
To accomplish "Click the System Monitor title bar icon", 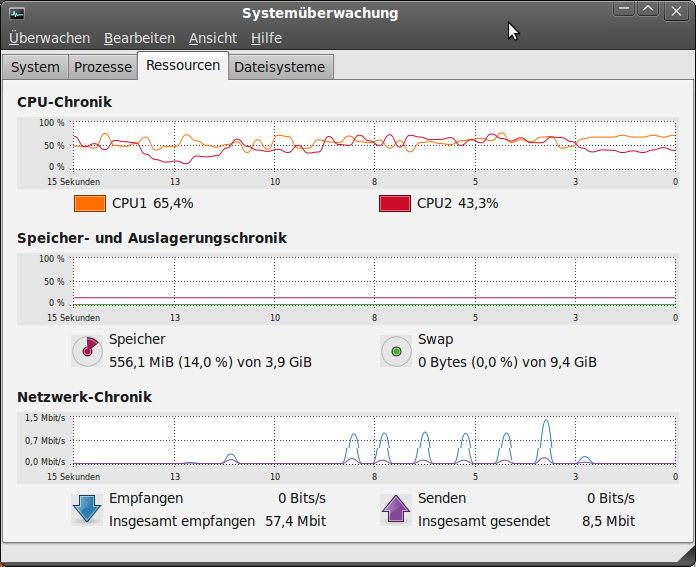I will coord(18,13).
